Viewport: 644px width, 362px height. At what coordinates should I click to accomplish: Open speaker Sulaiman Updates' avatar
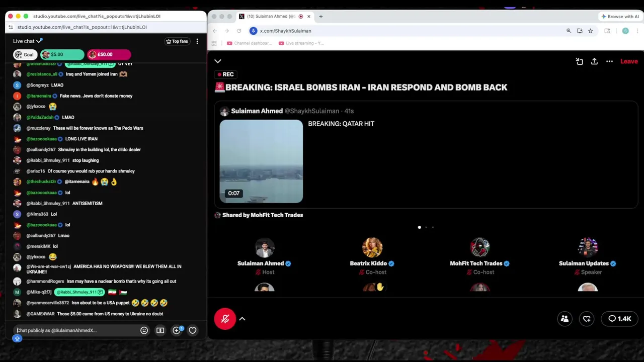pyautogui.click(x=588, y=247)
